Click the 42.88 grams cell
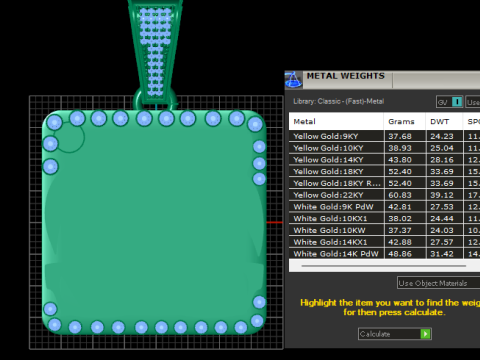Image resolution: width=480 pixels, height=360 pixels. 405,242
